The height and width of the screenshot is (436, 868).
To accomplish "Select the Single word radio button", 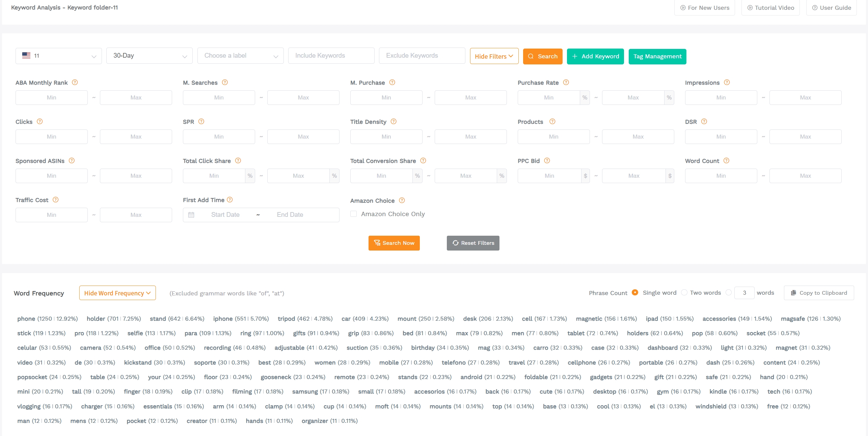I will tap(635, 292).
